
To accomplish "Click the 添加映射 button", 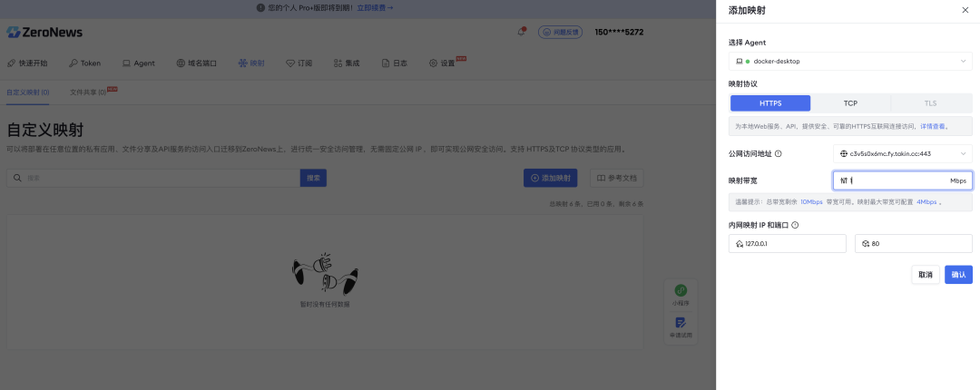I will tap(550, 178).
